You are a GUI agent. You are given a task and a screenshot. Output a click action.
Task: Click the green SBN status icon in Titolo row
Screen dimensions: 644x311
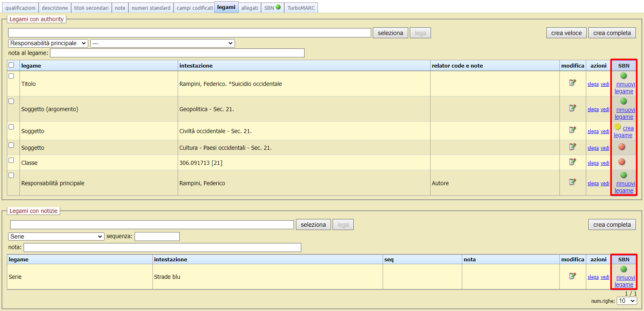click(x=623, y=76)
